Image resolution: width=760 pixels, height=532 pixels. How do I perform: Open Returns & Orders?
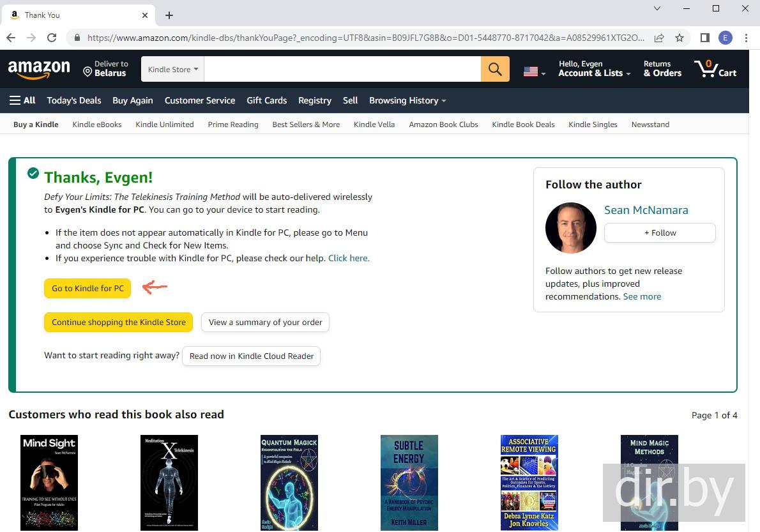[x=662, y=68]
